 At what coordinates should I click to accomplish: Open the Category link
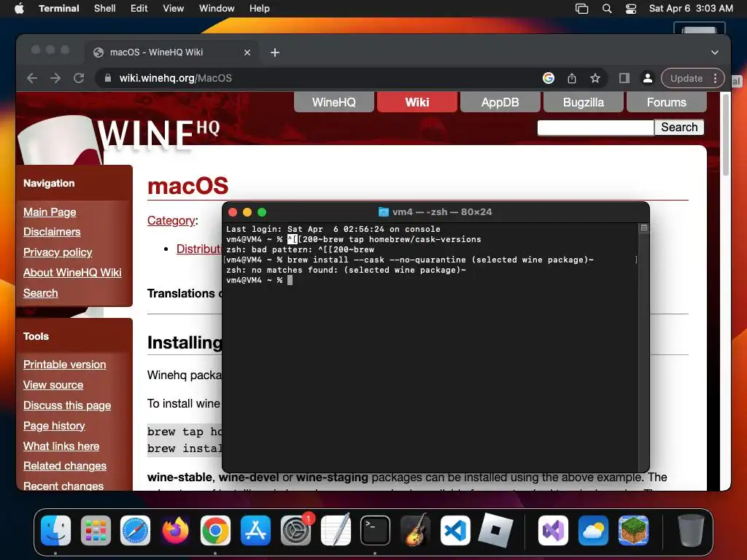point(171,220)
